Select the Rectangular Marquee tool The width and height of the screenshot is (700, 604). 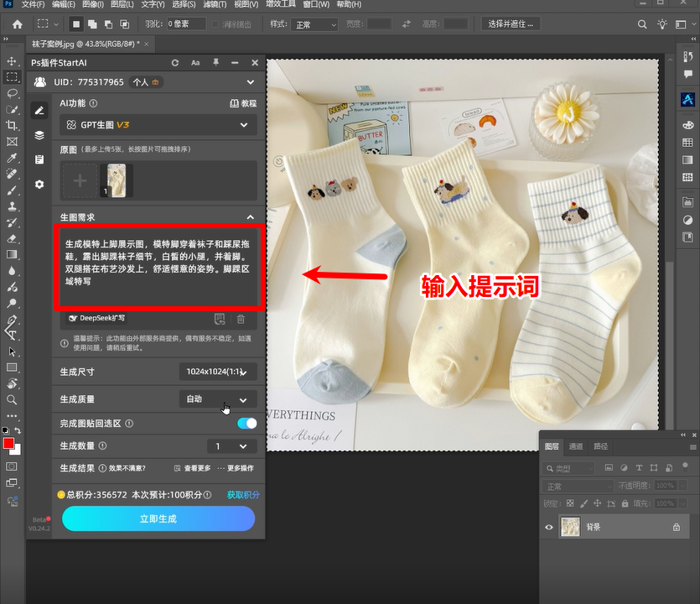[x=12, y=77]
